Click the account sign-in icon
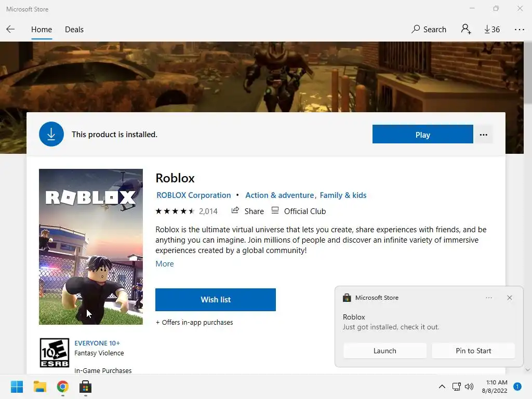 [466, 29]
